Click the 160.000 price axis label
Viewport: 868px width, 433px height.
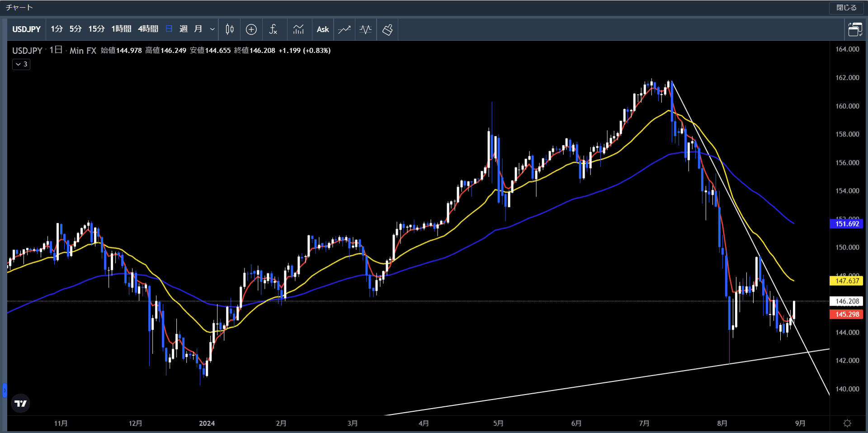click(x=847, y=106)
